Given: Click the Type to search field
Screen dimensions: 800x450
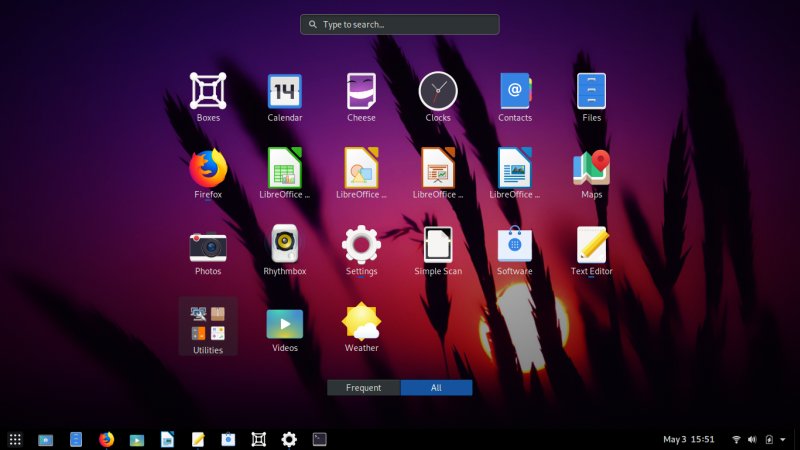Looking at the screenshot, I should click(x=399, y=24).
